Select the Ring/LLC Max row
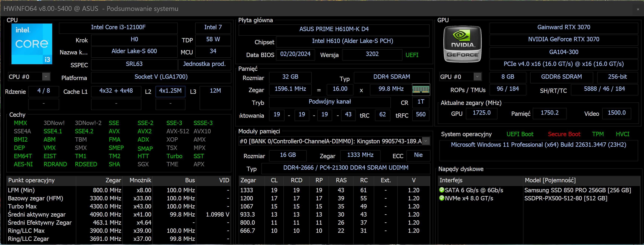644x245 pixels. click(119, 231)
